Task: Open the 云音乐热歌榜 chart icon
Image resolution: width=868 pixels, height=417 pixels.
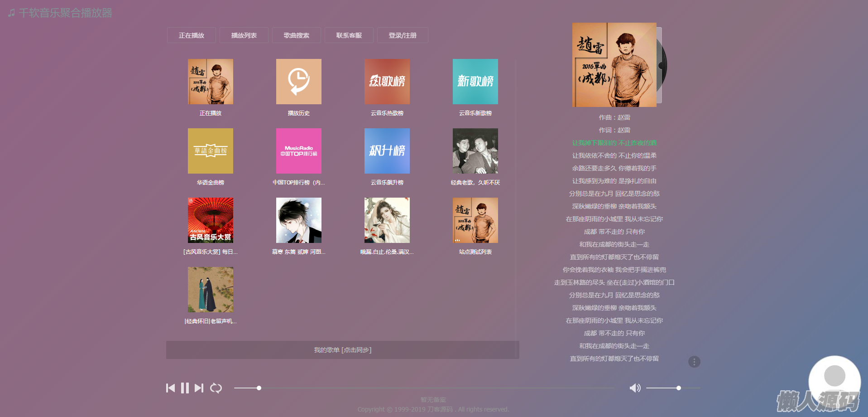Action: [x=387, y=82]
